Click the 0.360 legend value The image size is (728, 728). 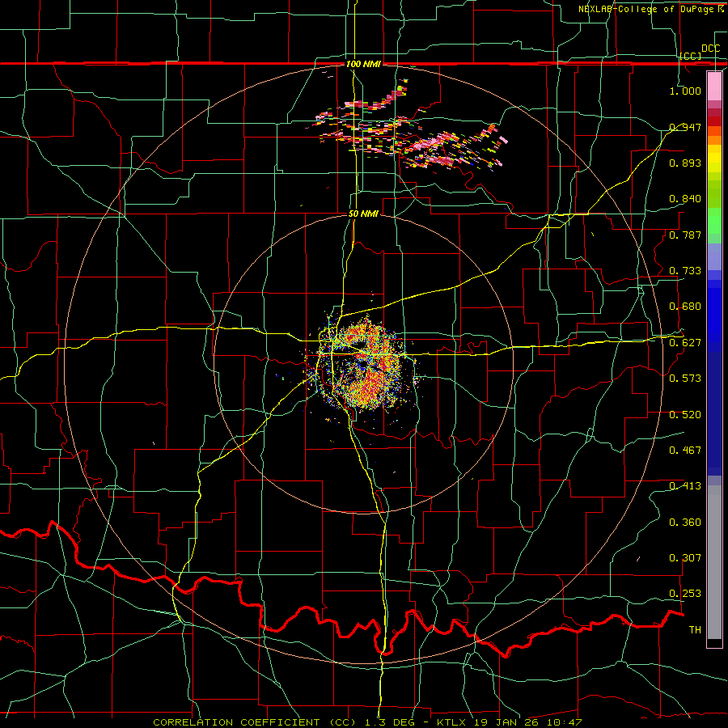tap(685, 523)
